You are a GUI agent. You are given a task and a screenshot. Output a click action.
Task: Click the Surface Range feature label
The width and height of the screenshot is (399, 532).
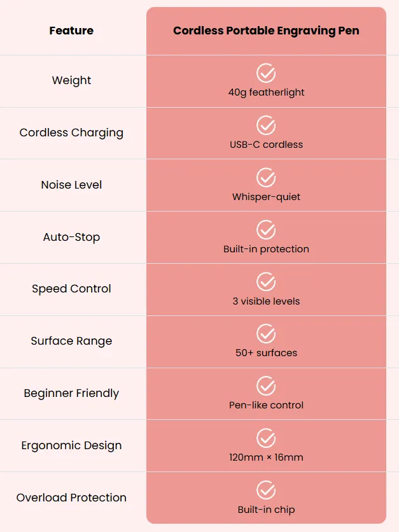click(71, 341)
